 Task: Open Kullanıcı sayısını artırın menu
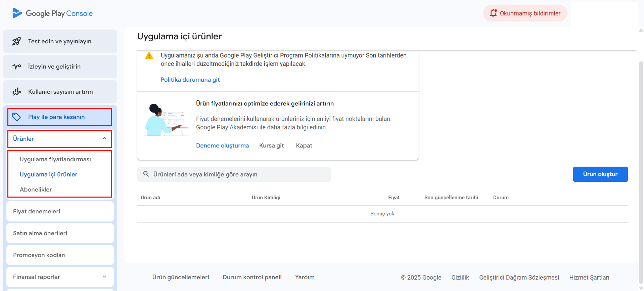click(60, 92)
